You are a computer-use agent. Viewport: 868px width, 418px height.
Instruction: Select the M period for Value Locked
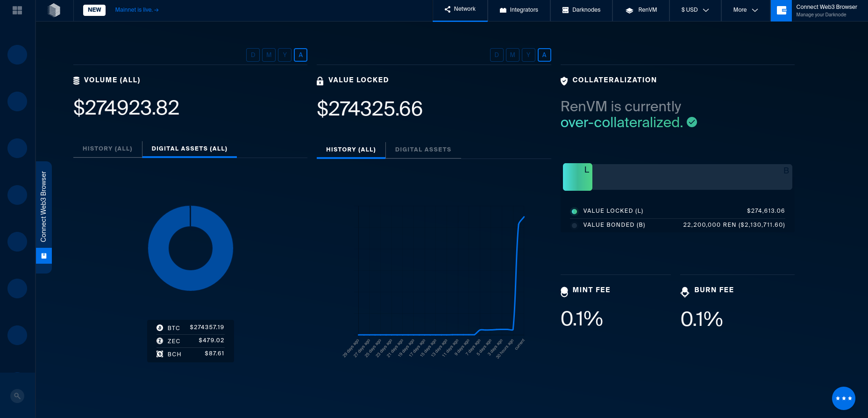(x=512, y=55)
